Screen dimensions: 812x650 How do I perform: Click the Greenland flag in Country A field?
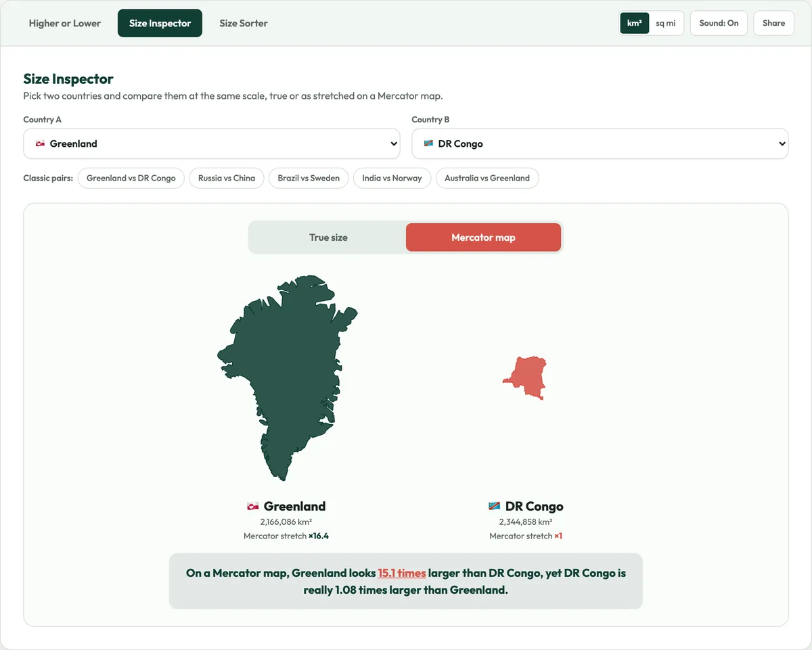(40, 143)
